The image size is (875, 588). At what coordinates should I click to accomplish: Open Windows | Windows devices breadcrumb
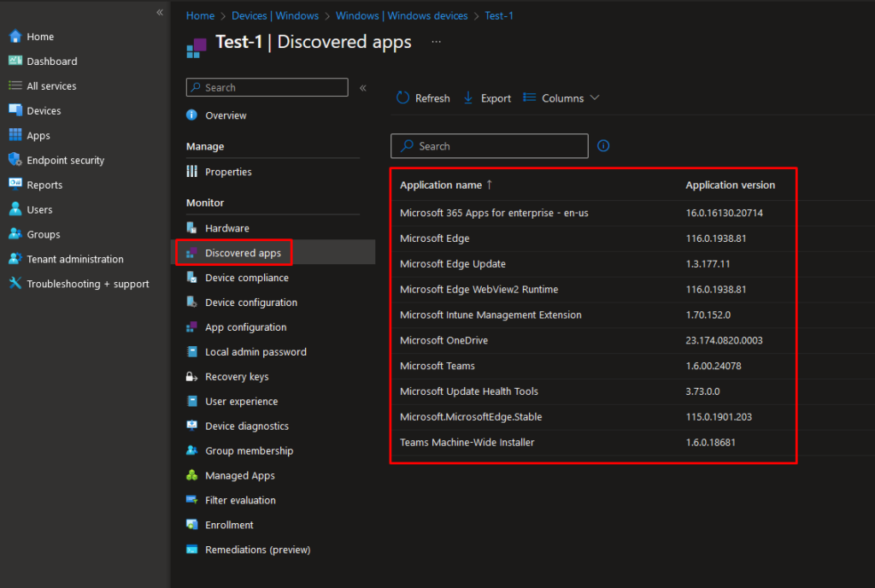402,15
